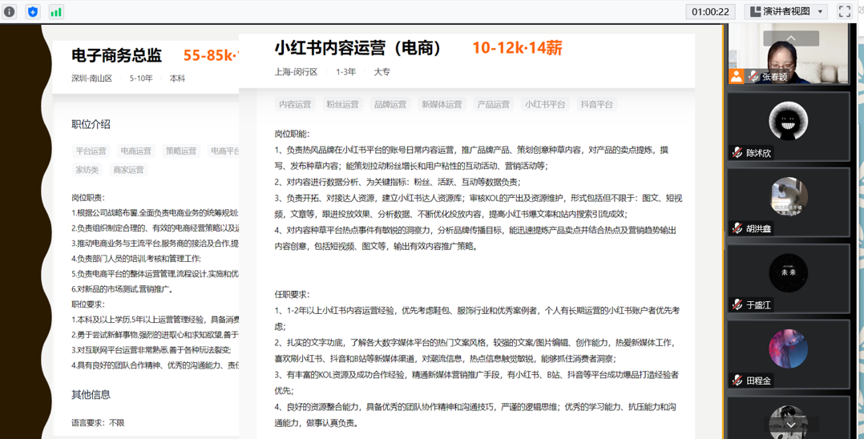Click the 平台运营 tag in the left card
The image size is (868, 439).
point(91,151)
